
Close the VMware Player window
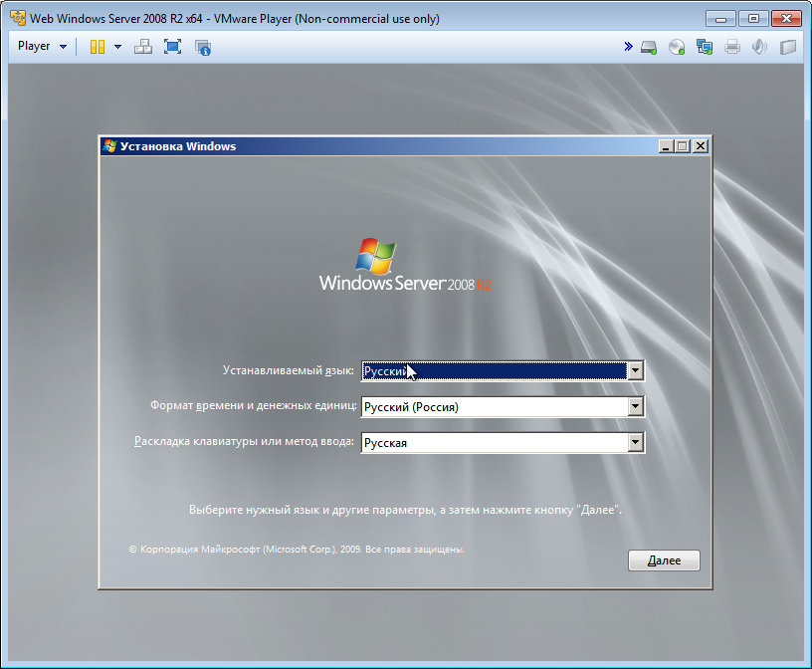786,19
